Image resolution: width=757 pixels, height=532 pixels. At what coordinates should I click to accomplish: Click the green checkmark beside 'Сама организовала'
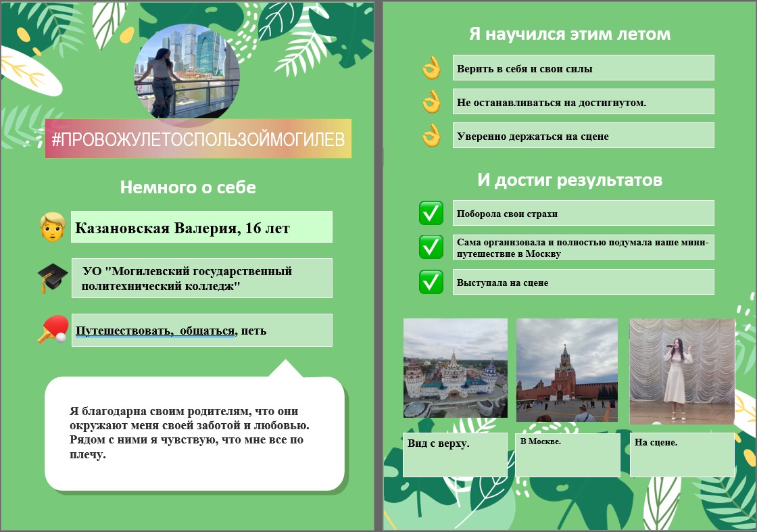point(431,247)
